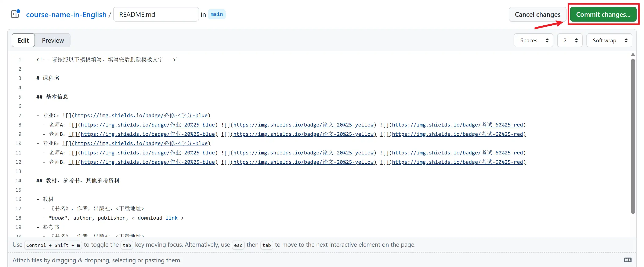Click the scrollbar up arrow
Screen dimensions: 644x267
click(633, 54)
